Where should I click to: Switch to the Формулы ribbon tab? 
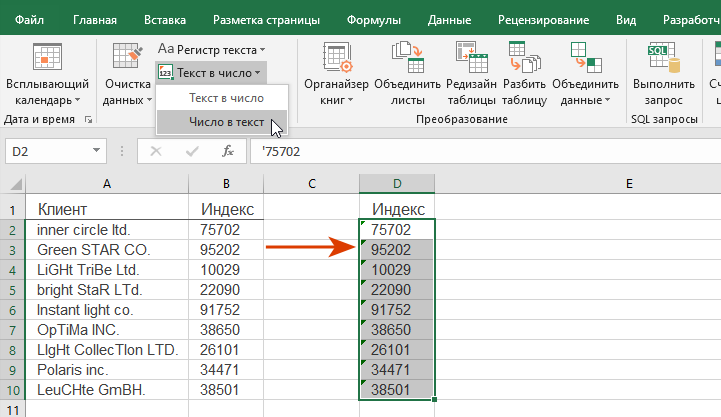point(375,19)
